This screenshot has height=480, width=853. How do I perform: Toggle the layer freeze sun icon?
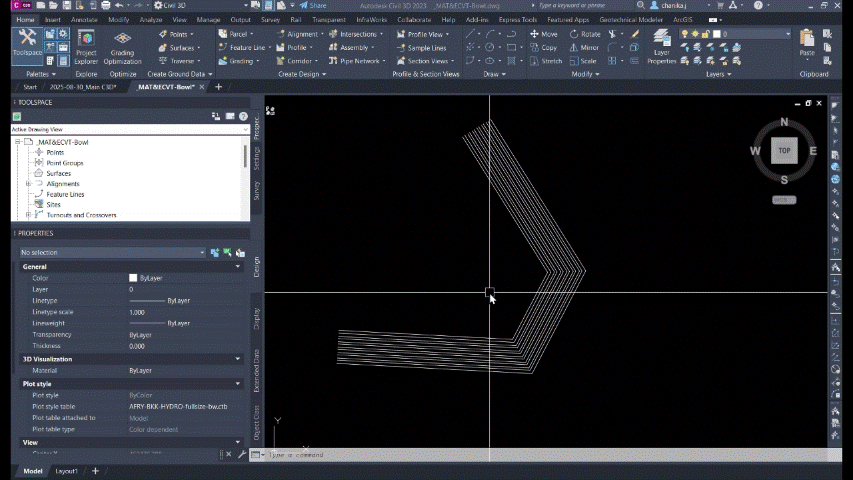click(694, 34)
